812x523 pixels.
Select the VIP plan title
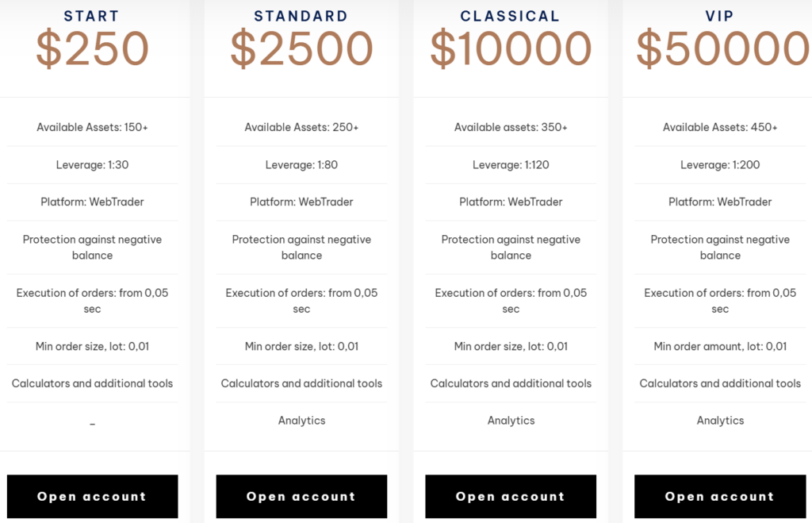pyautogui.click(x=720, y=16)
